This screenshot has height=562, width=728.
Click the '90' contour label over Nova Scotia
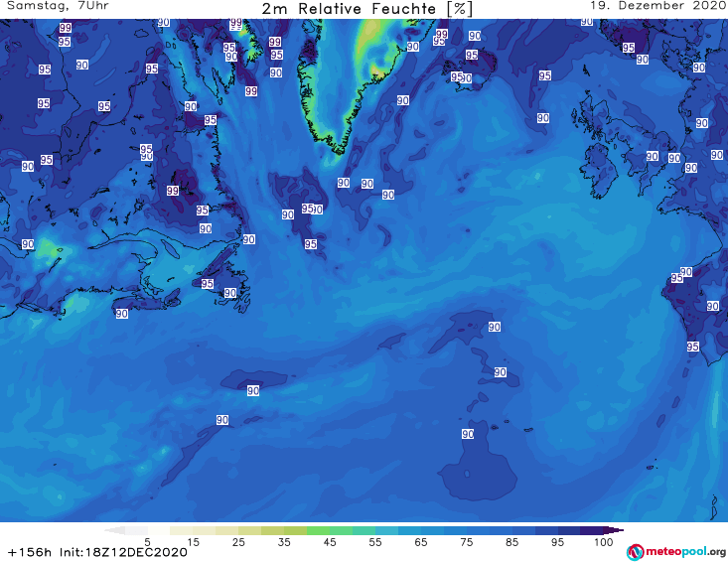[121, 314]
